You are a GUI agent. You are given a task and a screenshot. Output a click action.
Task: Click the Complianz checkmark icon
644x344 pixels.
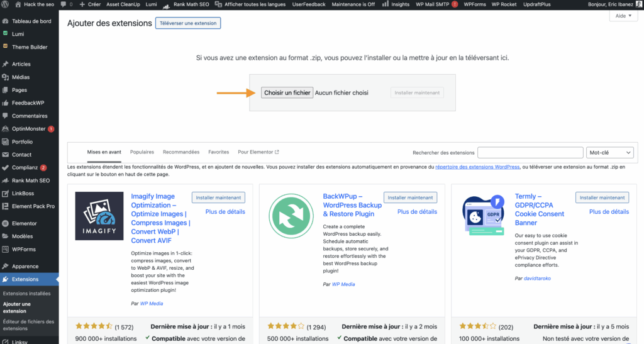(5, 167)
